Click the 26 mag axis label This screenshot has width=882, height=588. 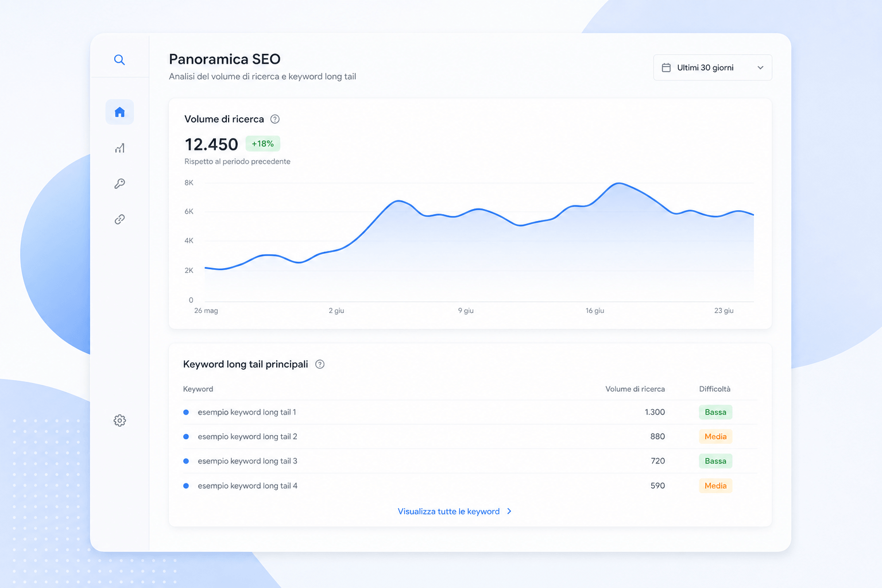[206, 311]
